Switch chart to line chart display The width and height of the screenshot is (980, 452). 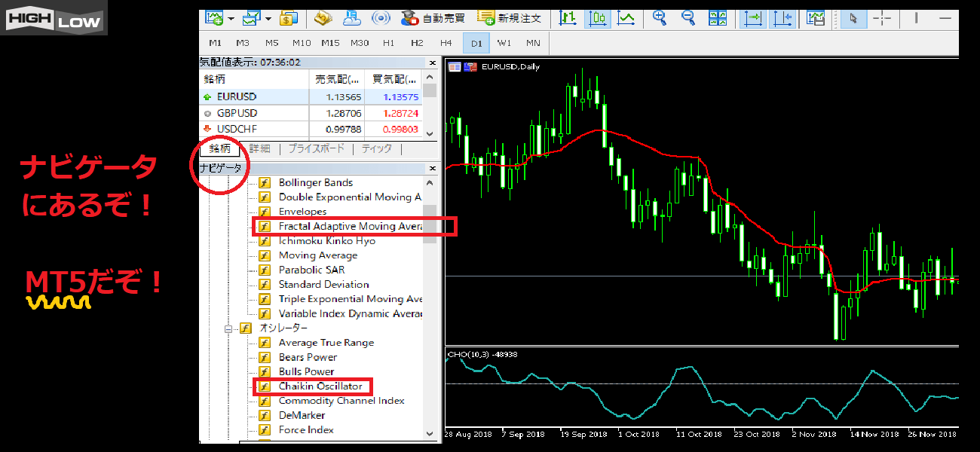point(626,18)
